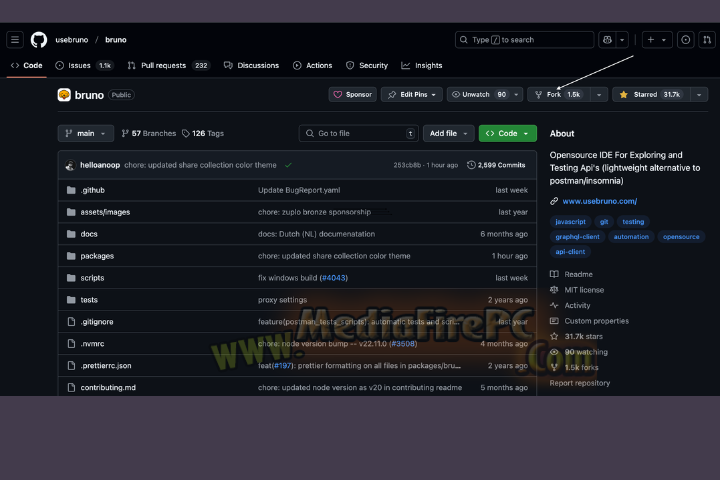Viewport: 720px width, 480px height.
Task: Click the Go to file search box
Action: pyautogui.click(x=359, y=134)
